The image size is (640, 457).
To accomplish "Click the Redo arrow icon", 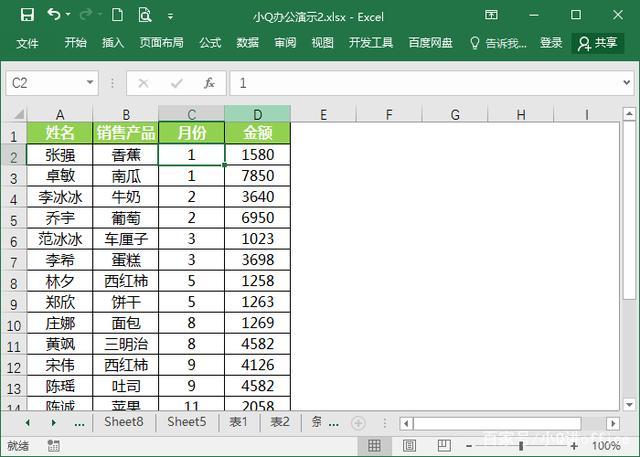I will pos(86,15).
